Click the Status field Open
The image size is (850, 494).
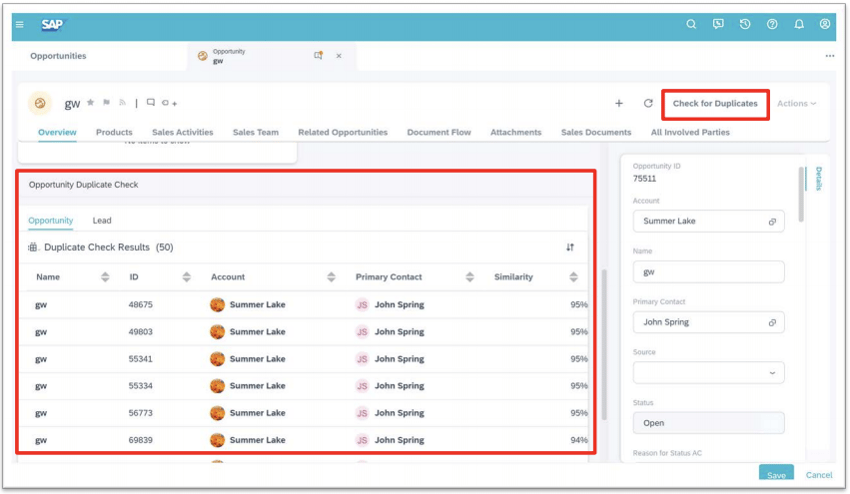tap(708, 423)
